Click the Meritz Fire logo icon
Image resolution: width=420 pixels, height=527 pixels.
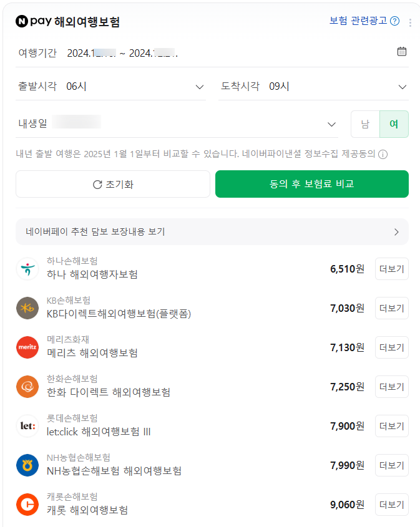click(27, 347)
